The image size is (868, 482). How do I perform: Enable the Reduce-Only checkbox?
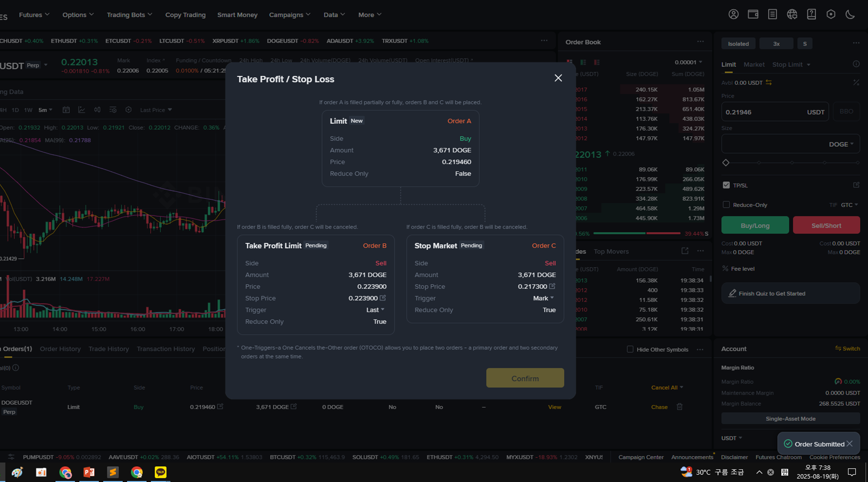pos(726,205)
